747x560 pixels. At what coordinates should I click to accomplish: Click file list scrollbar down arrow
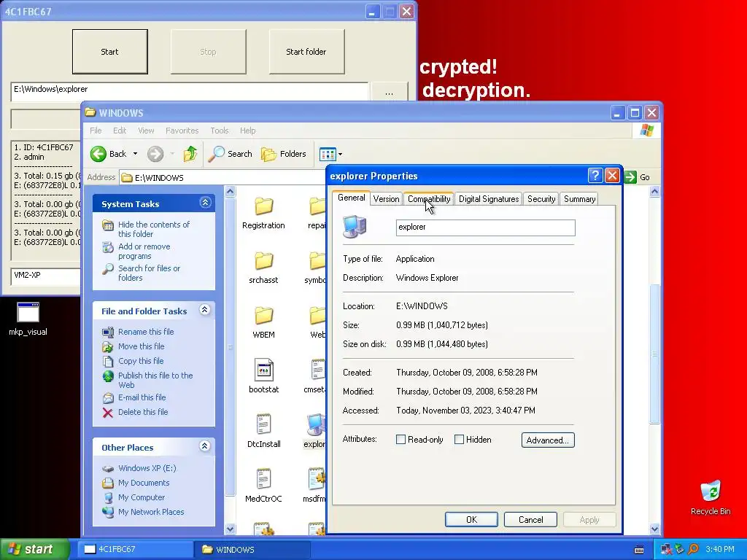tap(654, 529)
